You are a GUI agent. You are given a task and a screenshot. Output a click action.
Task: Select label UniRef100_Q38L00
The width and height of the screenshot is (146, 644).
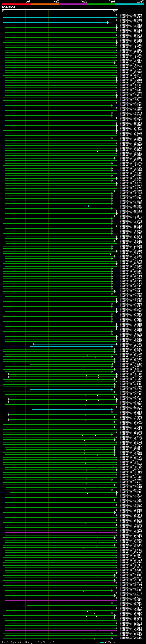point(131,357)
